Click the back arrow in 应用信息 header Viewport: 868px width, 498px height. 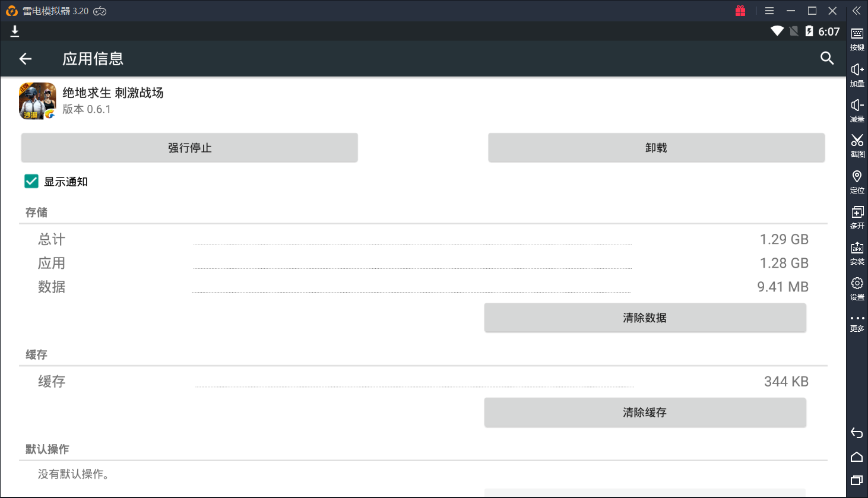click(x=25, y=59)
